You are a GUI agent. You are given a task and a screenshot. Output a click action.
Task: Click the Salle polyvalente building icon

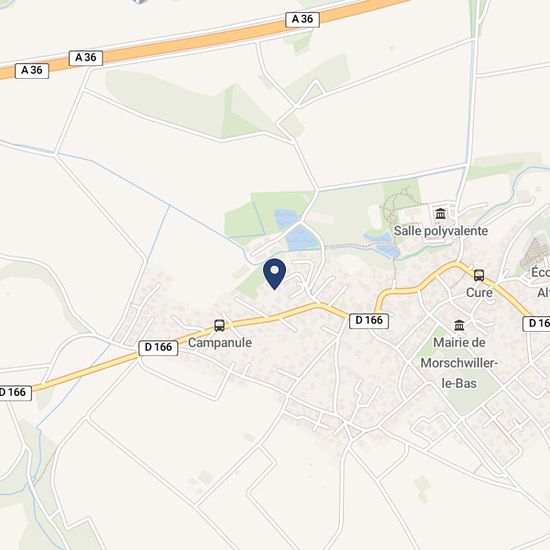(440, 213)
